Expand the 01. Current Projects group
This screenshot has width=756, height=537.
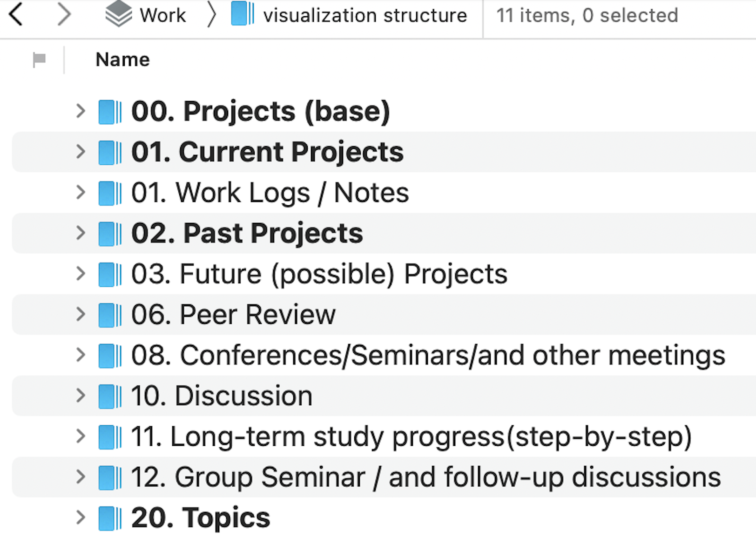pyautogui.click(x=81, y=152)
